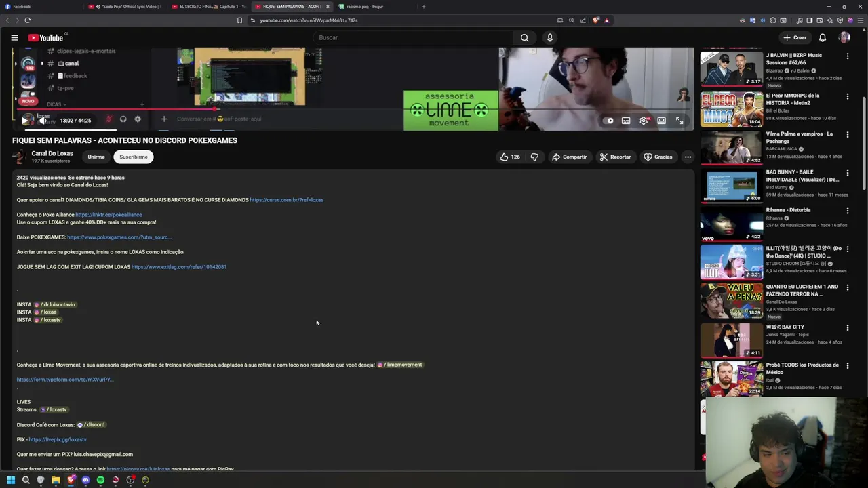Open Instagram loxastv chip
Screen dimensions: 868x488
coord(48,320)
